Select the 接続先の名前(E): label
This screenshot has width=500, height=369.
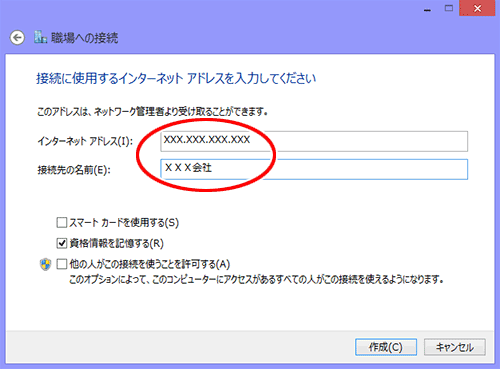click(74, 170)
